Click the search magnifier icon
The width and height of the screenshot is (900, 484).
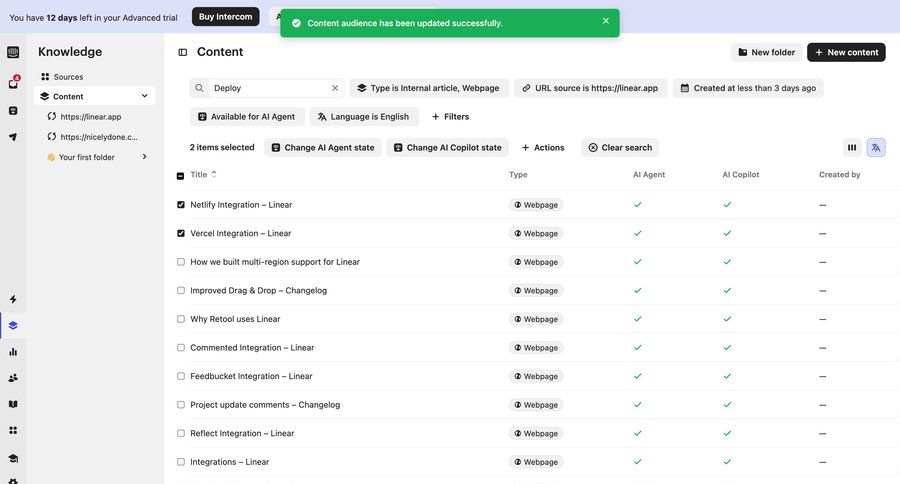click(199, 88)
